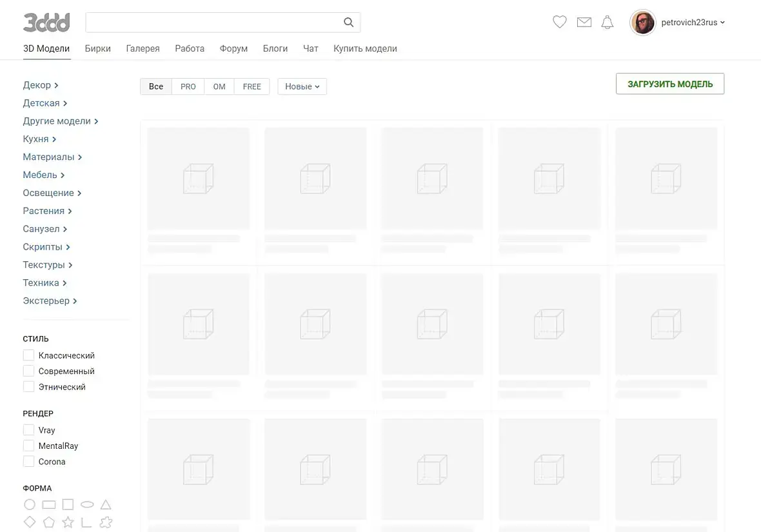Select the ellipse shape filter
This screenshot has width=761, height=532.
click(87, 504)
